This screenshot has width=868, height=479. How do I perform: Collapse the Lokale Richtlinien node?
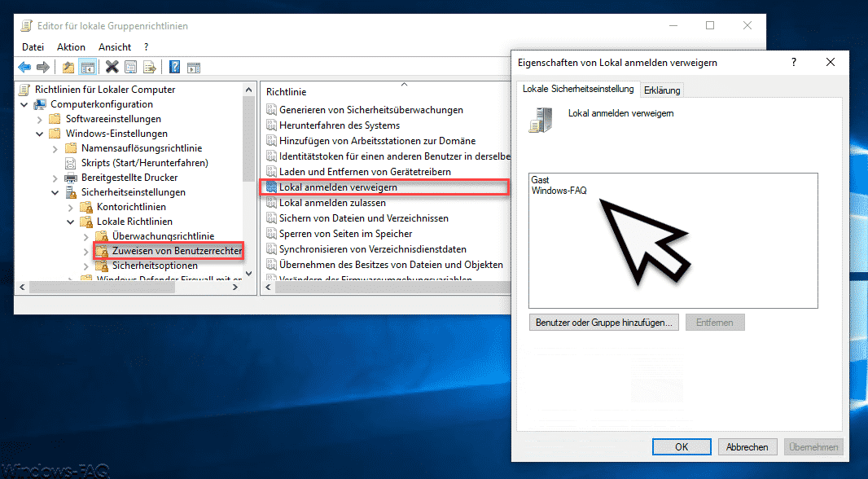point(70,222)
